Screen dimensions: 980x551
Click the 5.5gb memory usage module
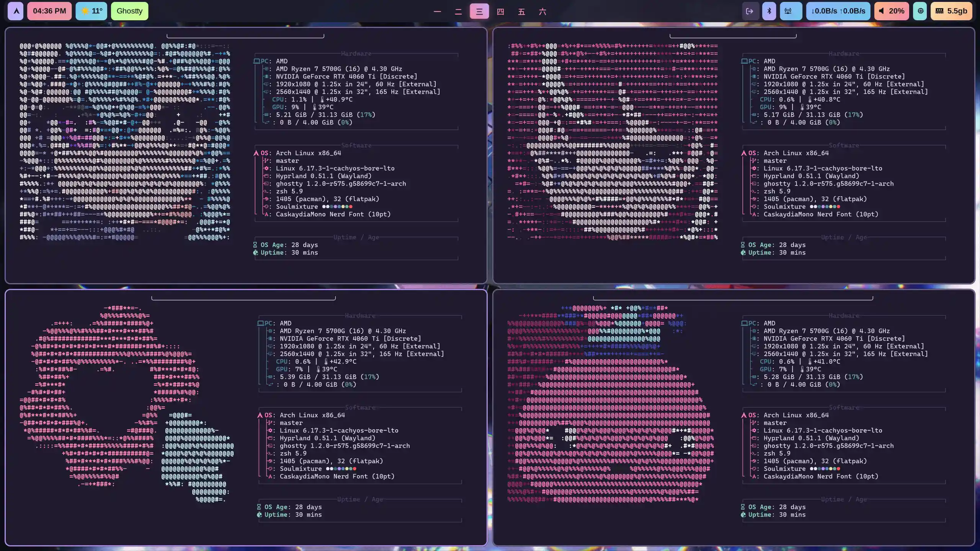click(x=951, y=11)
